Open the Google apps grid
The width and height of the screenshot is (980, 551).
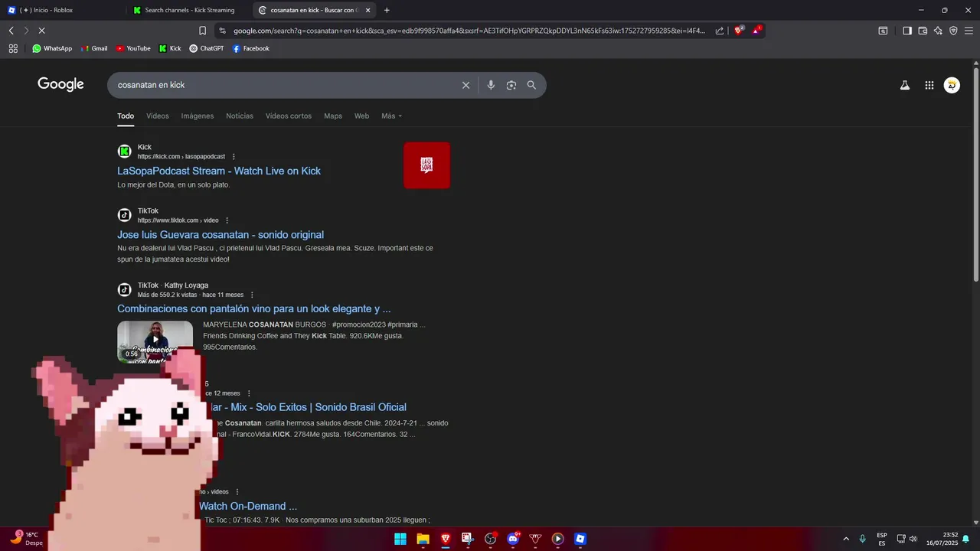click(x=929, y=86)
